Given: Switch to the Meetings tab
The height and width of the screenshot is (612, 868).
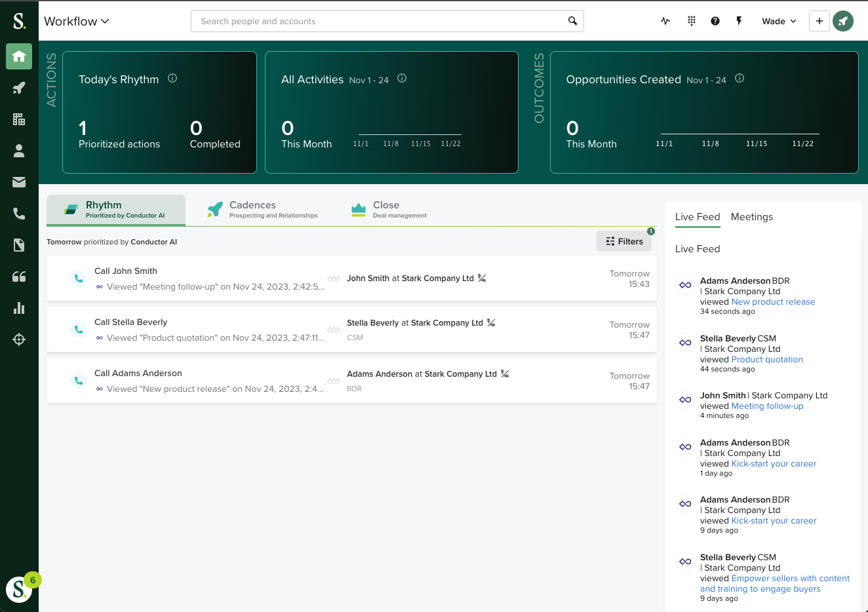Looking at the screenshot, I should pyautogui.click(x=751, y=217).
